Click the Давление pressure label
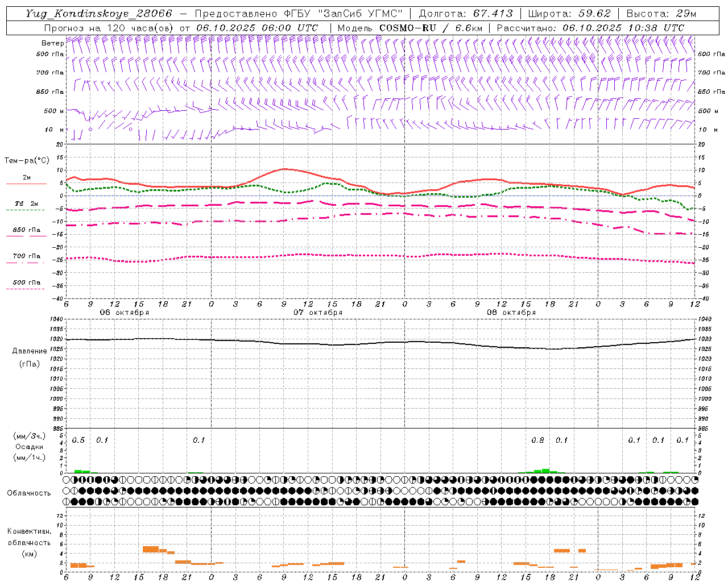This screenshot has height=582, width=728. pyautogui.click(x=30, y=351)
